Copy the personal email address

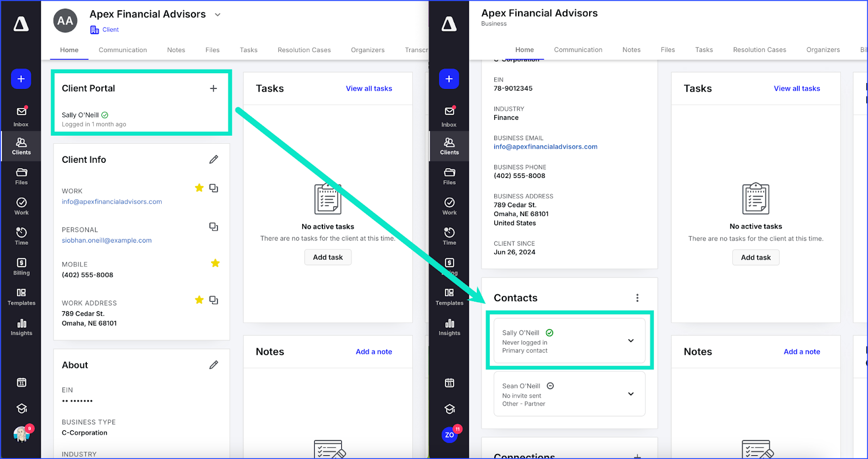(x=214, y=227)
